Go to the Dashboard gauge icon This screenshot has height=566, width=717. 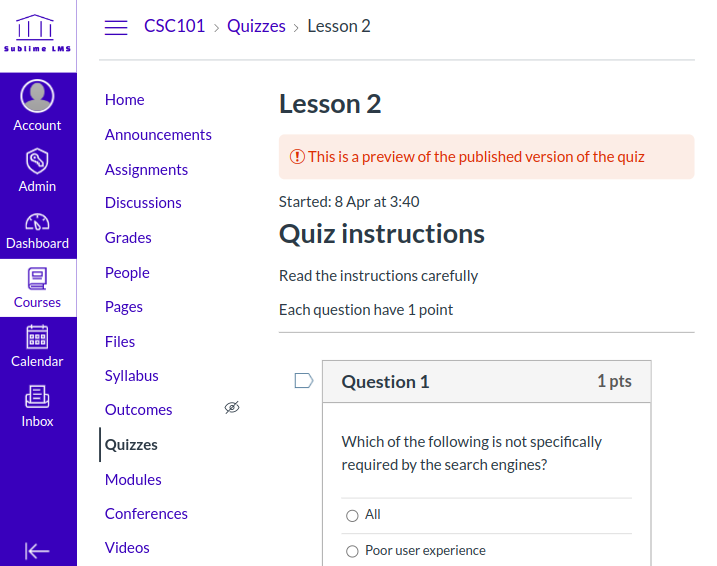click(x=37, y=222)
